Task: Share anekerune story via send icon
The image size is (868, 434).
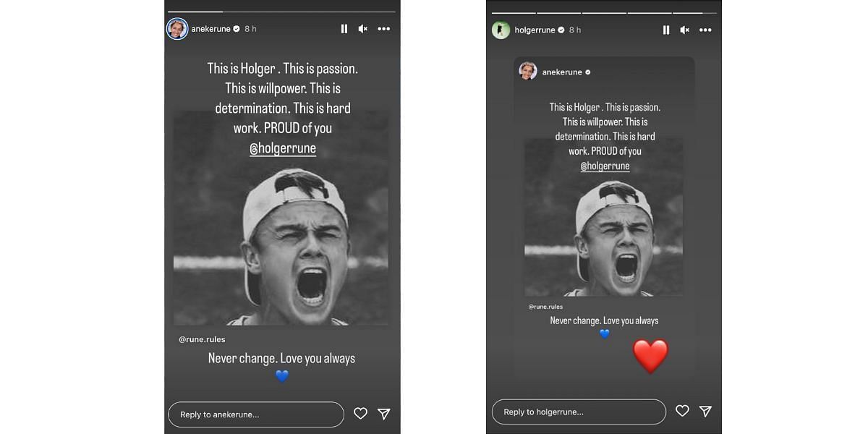Action: 384,414
